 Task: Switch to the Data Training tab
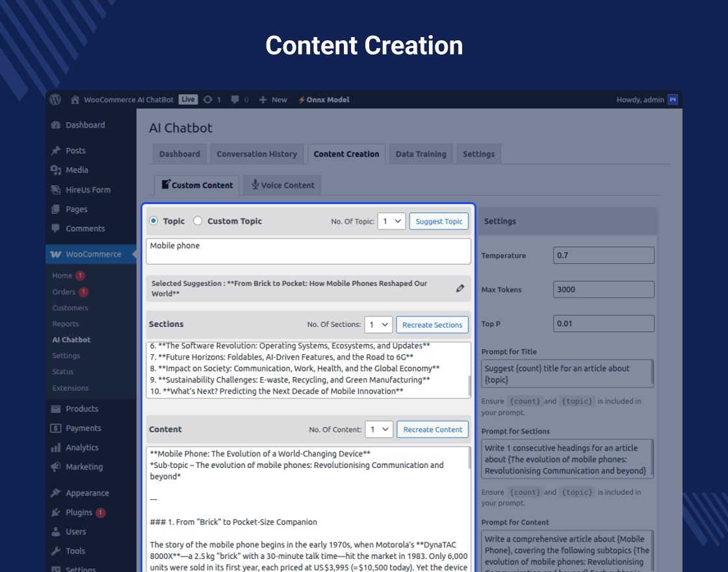(x=421, y=154)
